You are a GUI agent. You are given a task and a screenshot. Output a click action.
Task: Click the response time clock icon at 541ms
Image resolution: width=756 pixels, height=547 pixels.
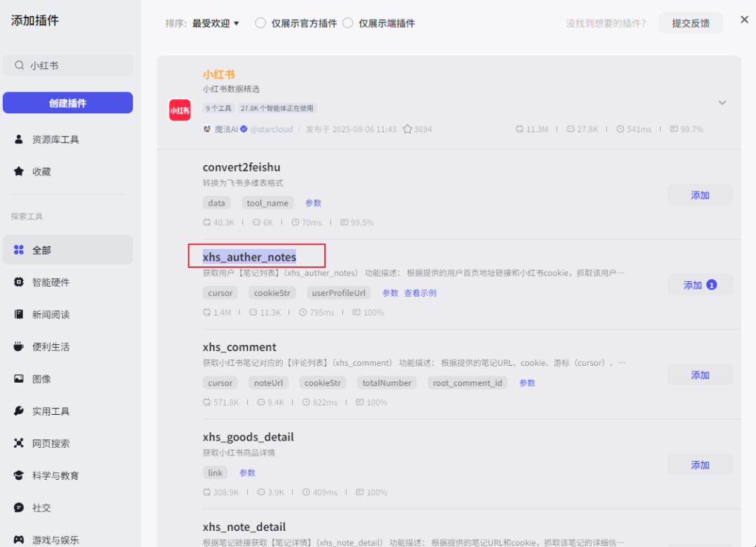point(620,129)
